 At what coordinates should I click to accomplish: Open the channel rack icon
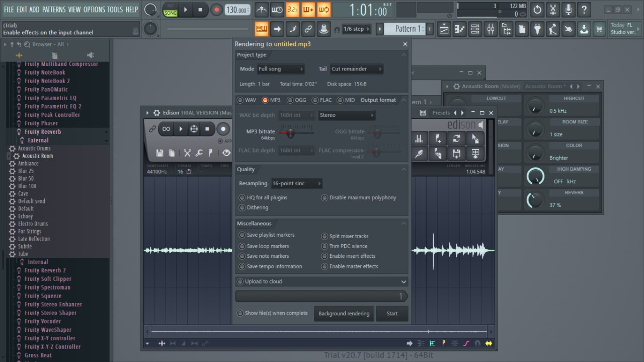[x=475, y=29]
